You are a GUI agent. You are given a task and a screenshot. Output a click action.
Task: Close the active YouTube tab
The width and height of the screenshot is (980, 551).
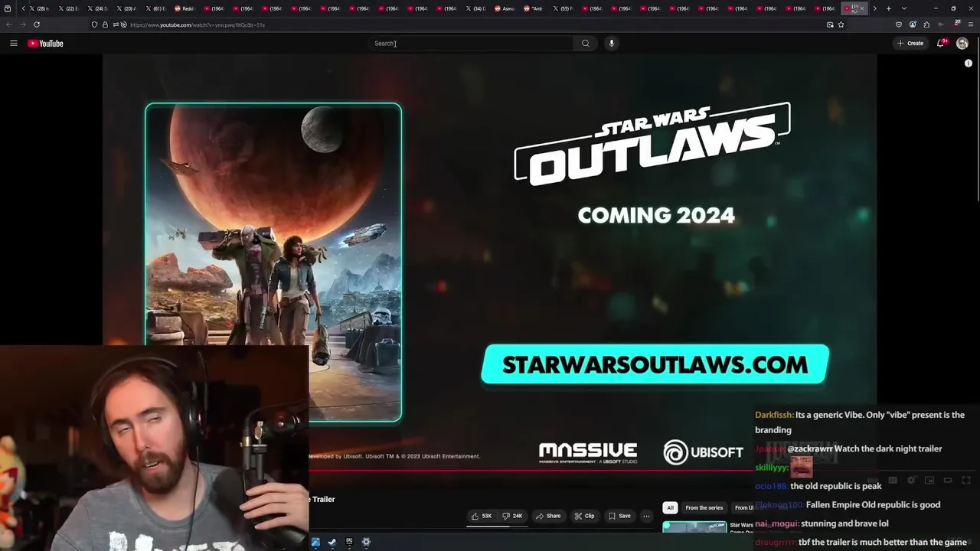862,8
